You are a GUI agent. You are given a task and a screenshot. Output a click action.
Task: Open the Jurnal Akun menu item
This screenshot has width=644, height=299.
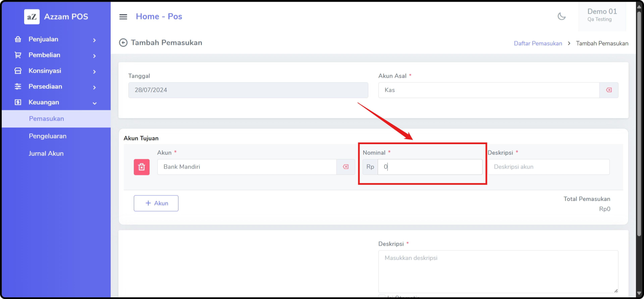tap(46, 153)
